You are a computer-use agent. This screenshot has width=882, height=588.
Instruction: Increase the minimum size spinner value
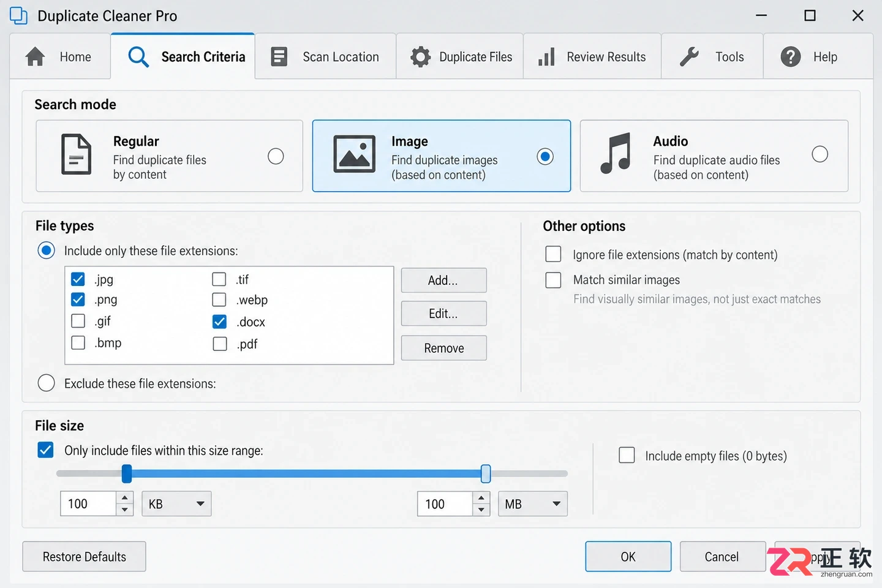tap(125, 497)
